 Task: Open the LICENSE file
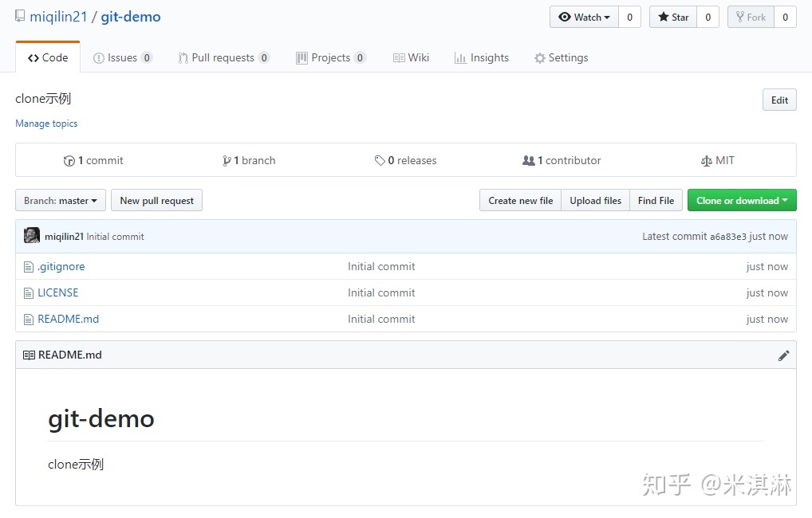click(58, 293)
